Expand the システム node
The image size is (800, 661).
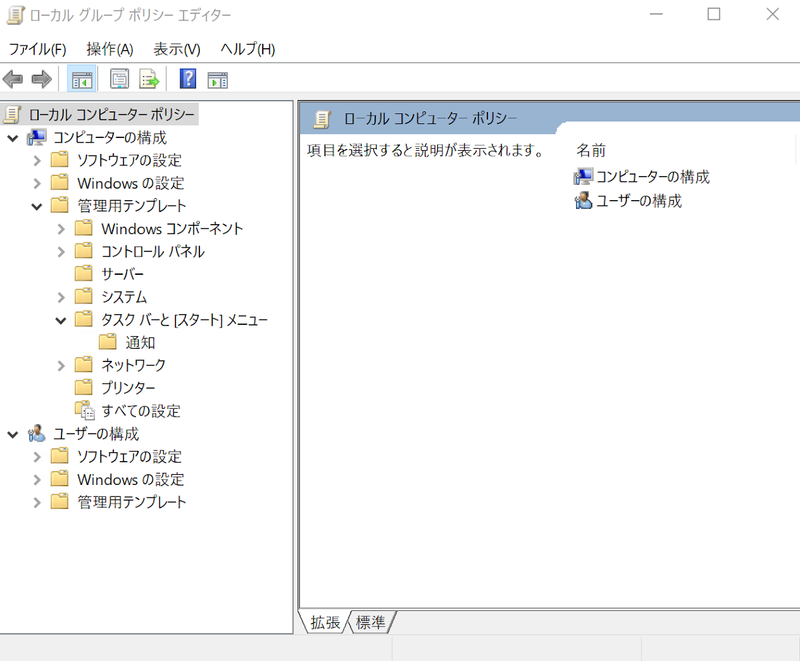pyautogui.click(x=61, y=297)
